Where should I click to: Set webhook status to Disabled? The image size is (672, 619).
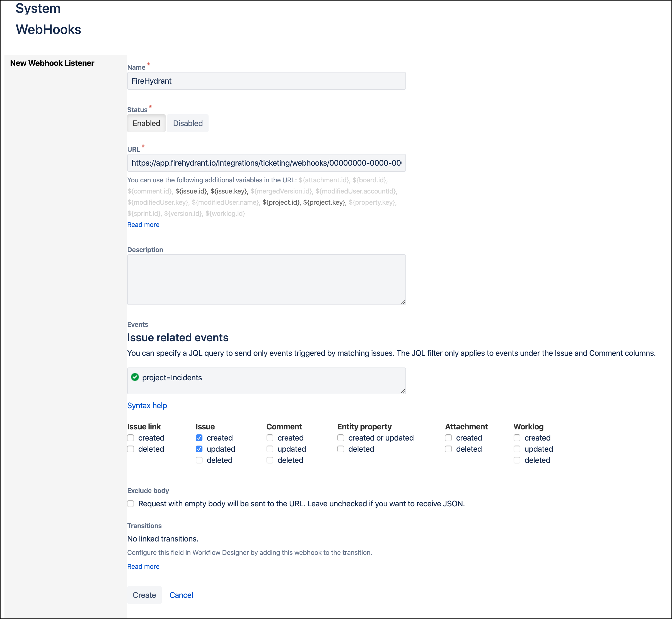pos(188,123)
